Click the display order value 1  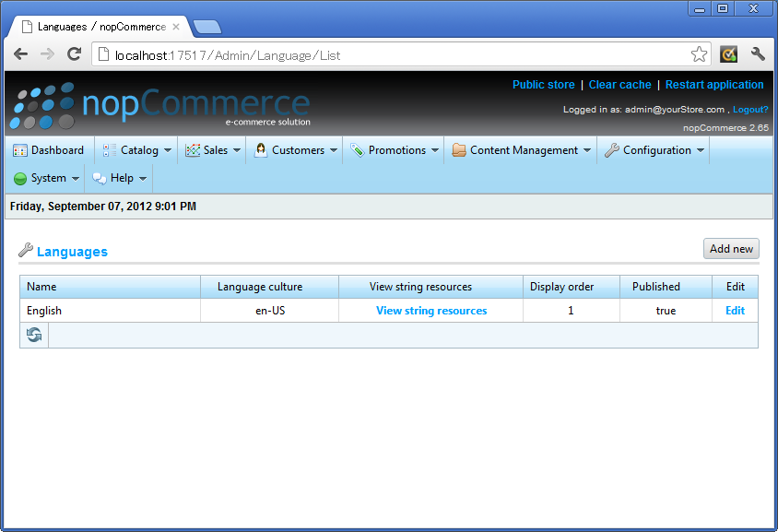[571, 311]
